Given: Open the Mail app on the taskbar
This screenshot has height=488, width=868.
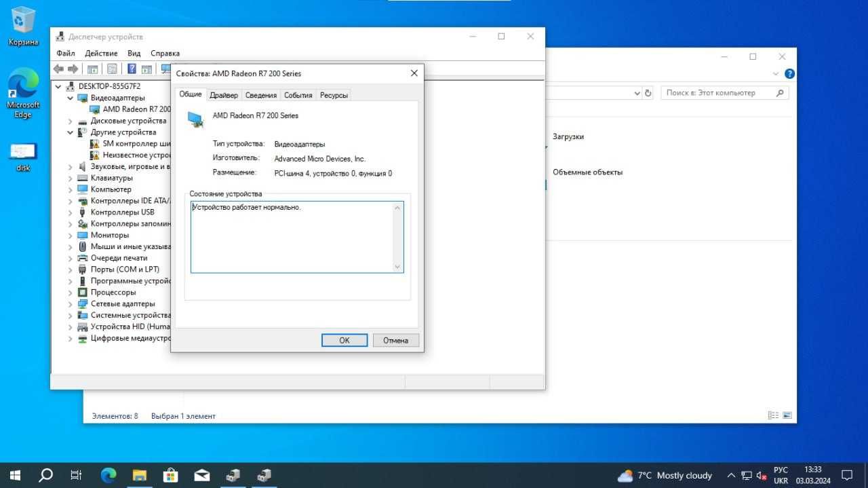Looking at the screenshot, I should tap(202, 475).
